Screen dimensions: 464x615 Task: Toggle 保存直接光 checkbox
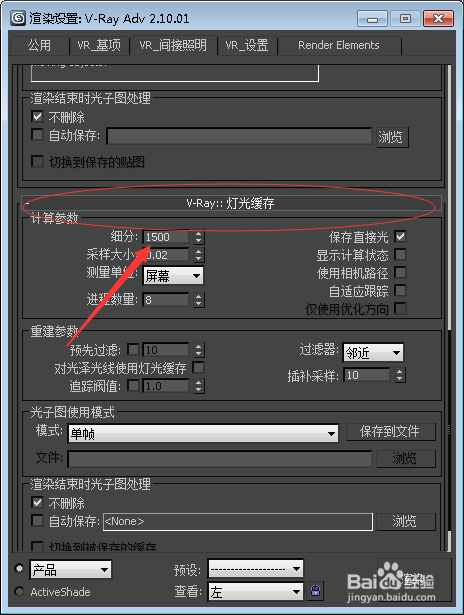[400, 237]
